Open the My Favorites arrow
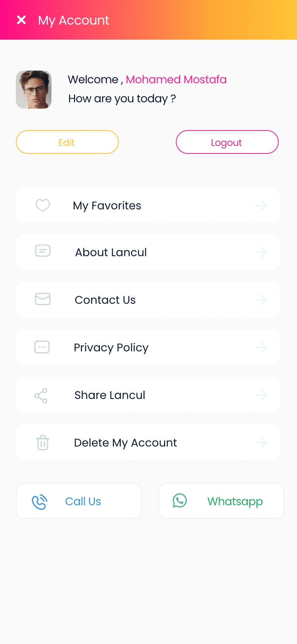Viewport: 297px width, 644px height. click(261, 205)
